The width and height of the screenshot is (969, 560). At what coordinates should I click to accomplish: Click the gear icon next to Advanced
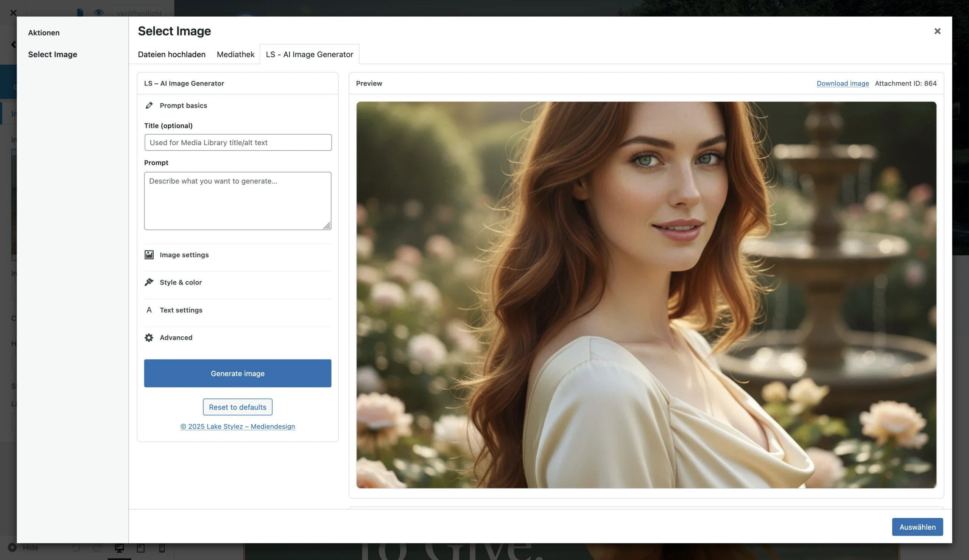pos(150,338)
